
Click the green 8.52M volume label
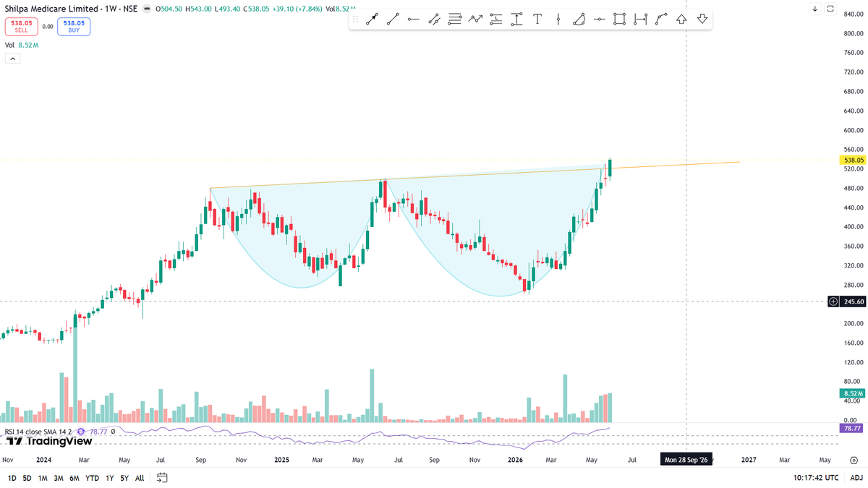coord(854,393)
